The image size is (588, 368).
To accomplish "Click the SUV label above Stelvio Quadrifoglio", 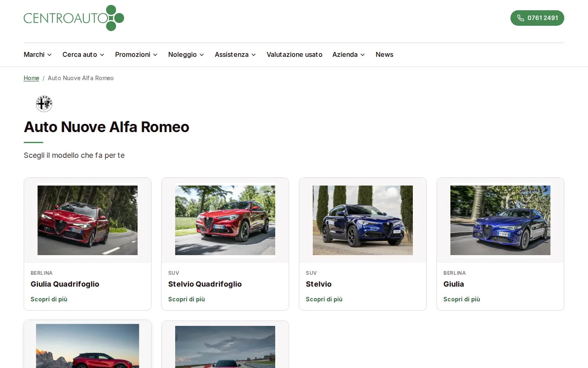I will pos(174,273).
